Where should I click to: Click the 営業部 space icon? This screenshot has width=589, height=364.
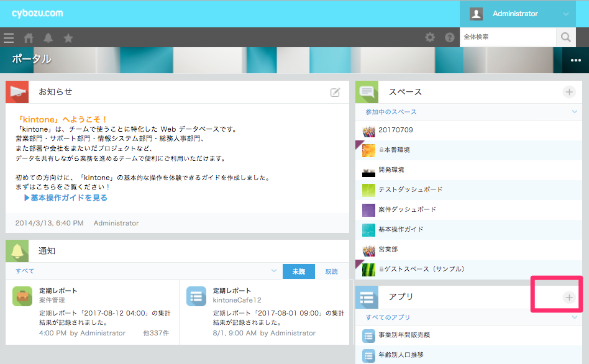coord(368,250)
